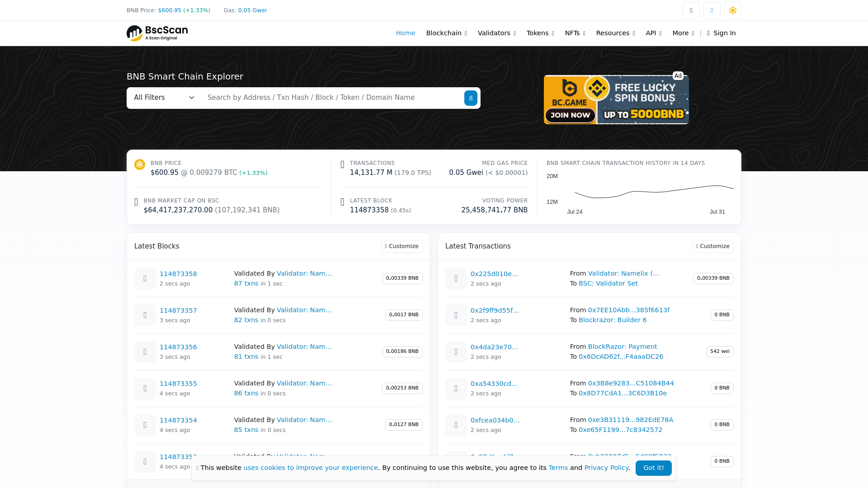The width and height of the screenshot is (868, 488).
Task: Expand the More menu
Action: point(683,33)
